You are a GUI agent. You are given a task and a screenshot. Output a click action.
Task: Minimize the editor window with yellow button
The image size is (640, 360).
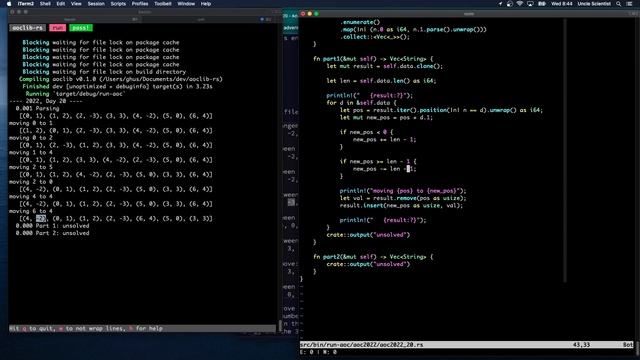click(x=309, y=13)
